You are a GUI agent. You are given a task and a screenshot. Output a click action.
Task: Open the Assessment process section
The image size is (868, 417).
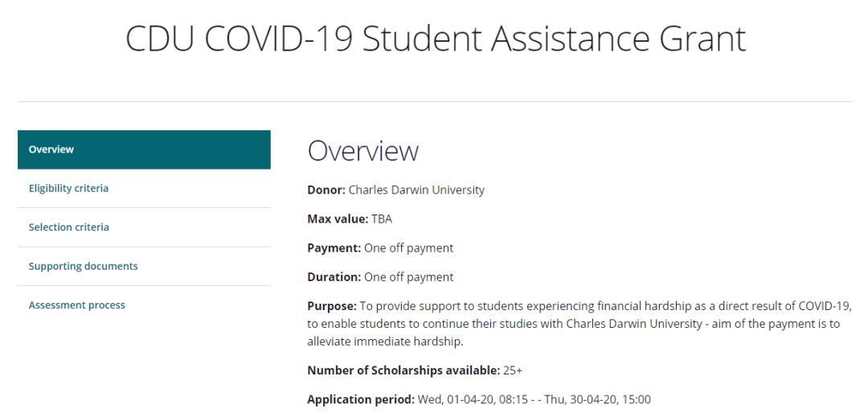tap(144, 305)
